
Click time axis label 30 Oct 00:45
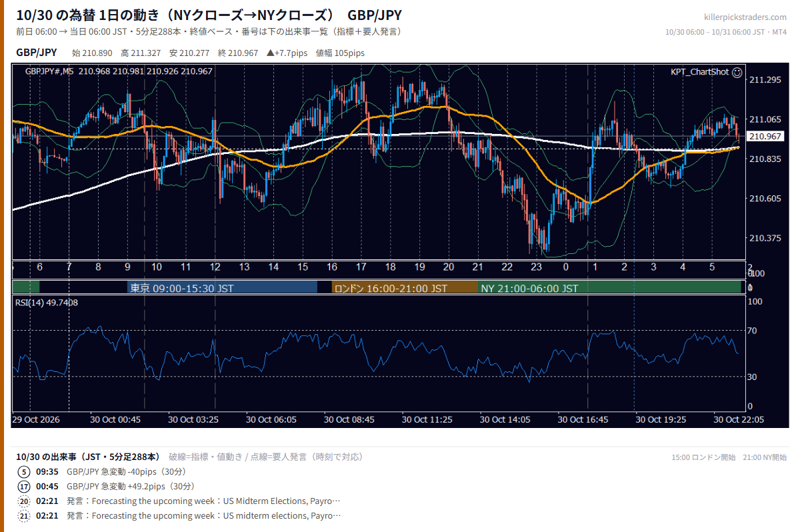pyautogui.click(x=115, y=420)
